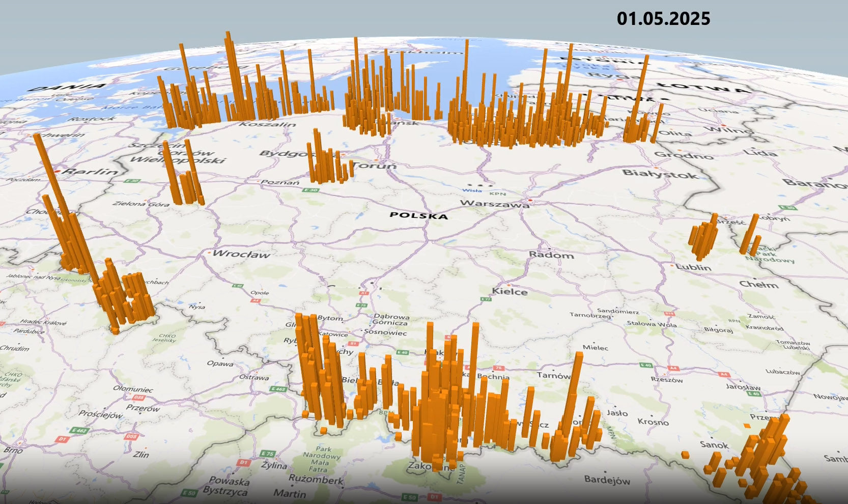
Task: Click the Radom city label
Action: click(551, 255)
